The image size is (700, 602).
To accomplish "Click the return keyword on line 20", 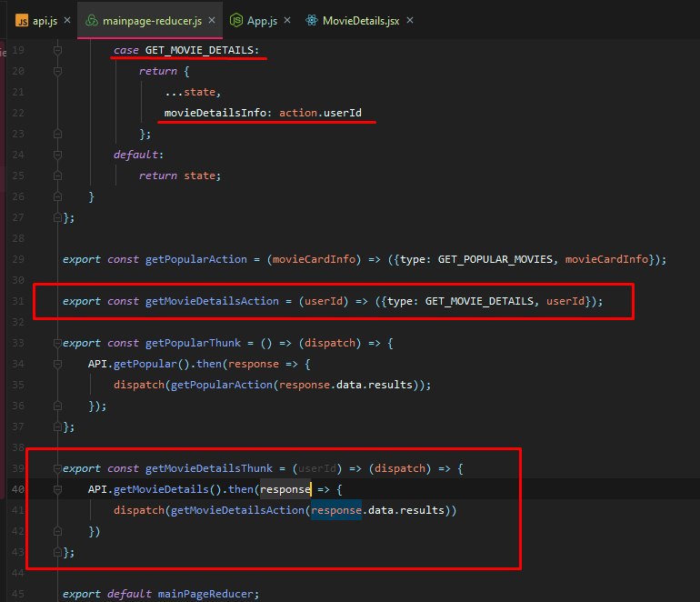I will (x=158, y=71).
